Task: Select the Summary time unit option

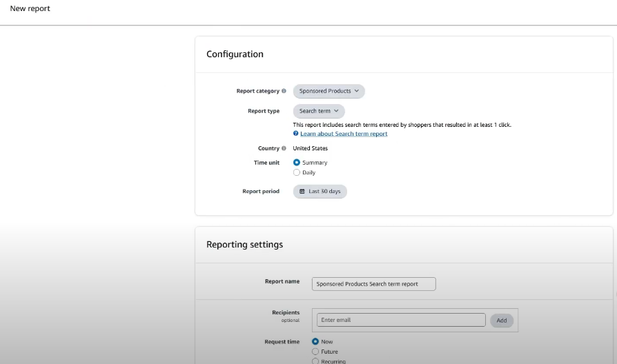Action: (x=297, y=163)
